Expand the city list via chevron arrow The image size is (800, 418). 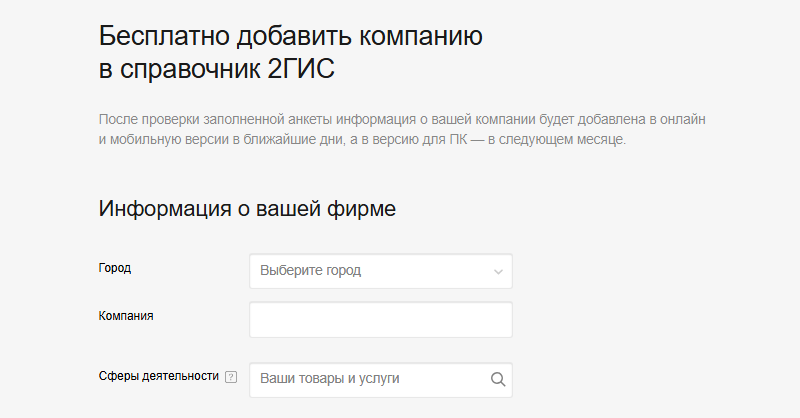[x=498, y=271]
